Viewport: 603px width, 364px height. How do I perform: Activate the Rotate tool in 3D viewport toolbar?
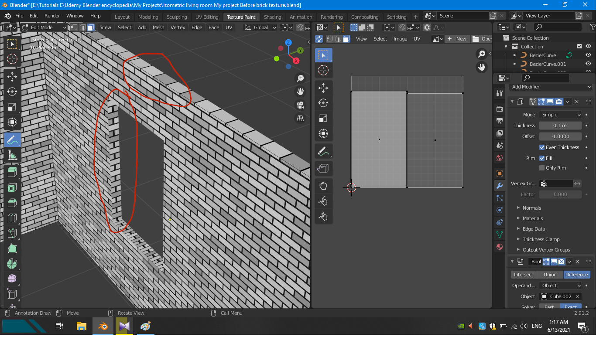point(12,92)
